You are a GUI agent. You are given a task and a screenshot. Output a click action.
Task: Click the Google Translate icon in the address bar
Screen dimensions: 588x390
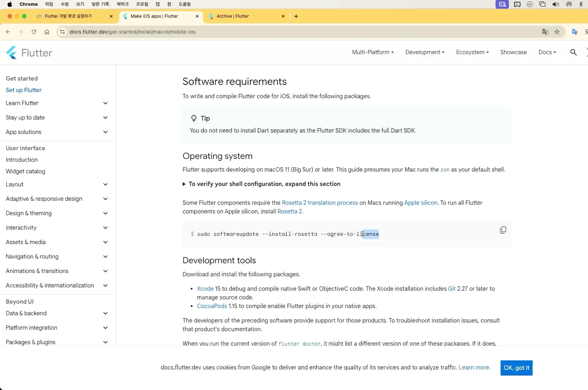pyautogui.click(x=545, y=32)
